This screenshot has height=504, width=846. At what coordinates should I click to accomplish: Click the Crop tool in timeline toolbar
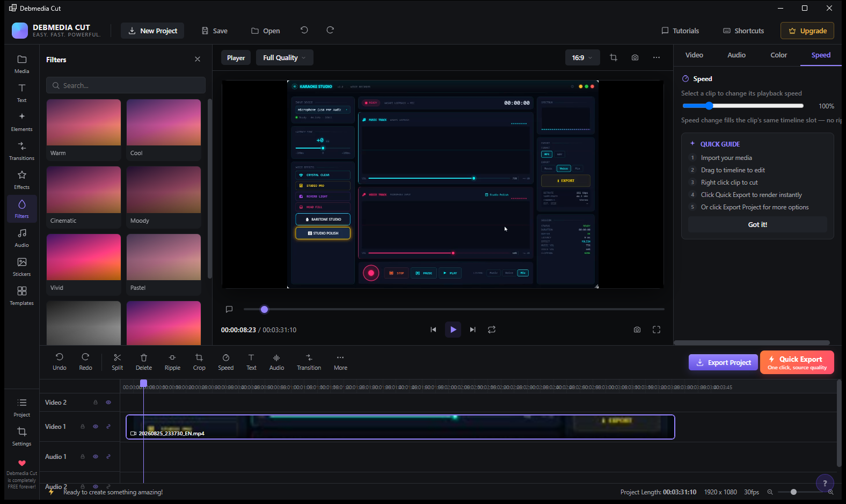click(199, 362)
